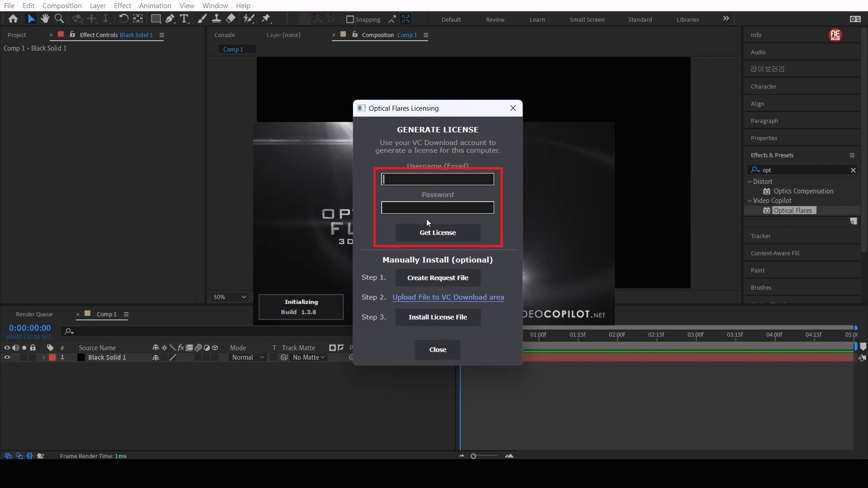Screen dimensions: 868x488
Task: Click the timeline zoom slider handle
Action: point(473,456)
